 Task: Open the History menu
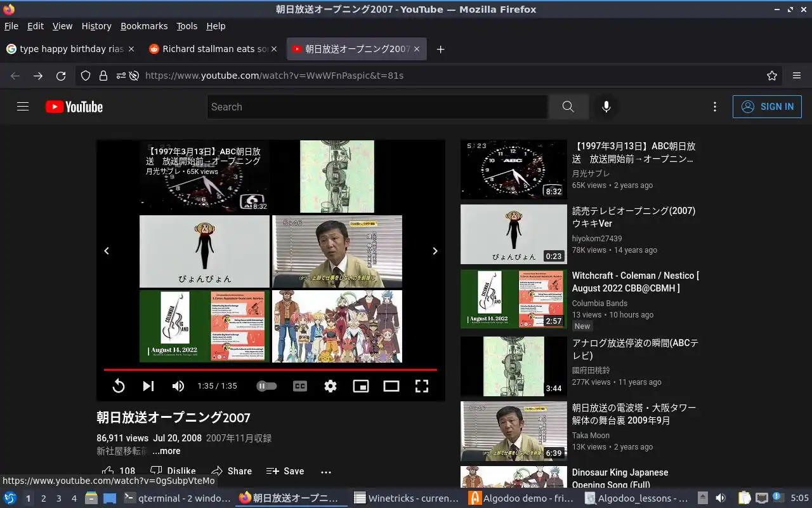[x=96, y=26]
